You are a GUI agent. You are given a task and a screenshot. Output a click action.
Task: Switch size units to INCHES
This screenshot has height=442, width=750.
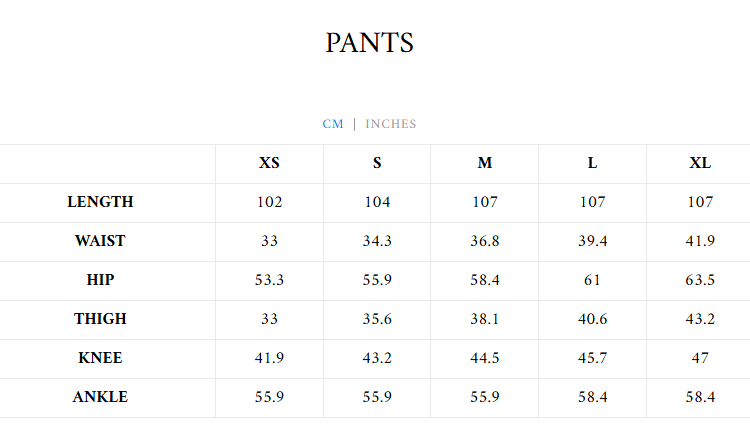[390, 124]
